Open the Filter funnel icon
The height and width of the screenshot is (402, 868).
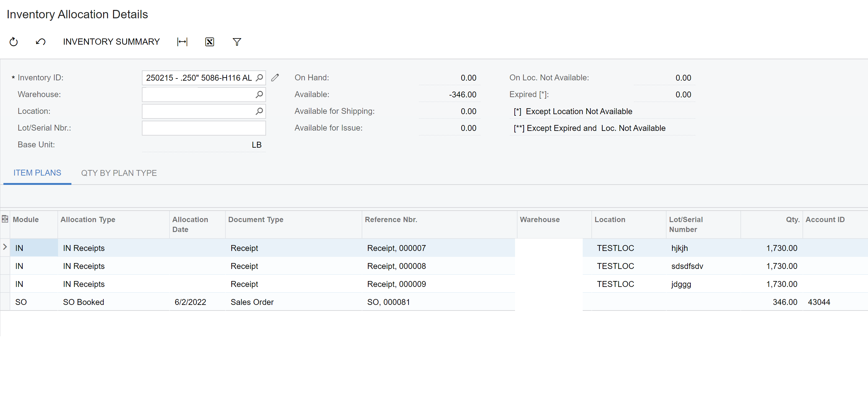(x=237, y=42)
